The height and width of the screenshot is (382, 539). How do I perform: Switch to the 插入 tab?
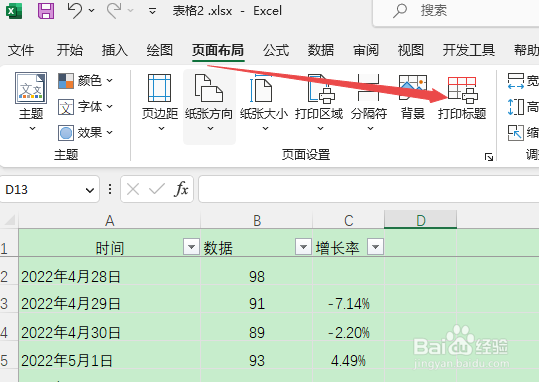(115, 50)
